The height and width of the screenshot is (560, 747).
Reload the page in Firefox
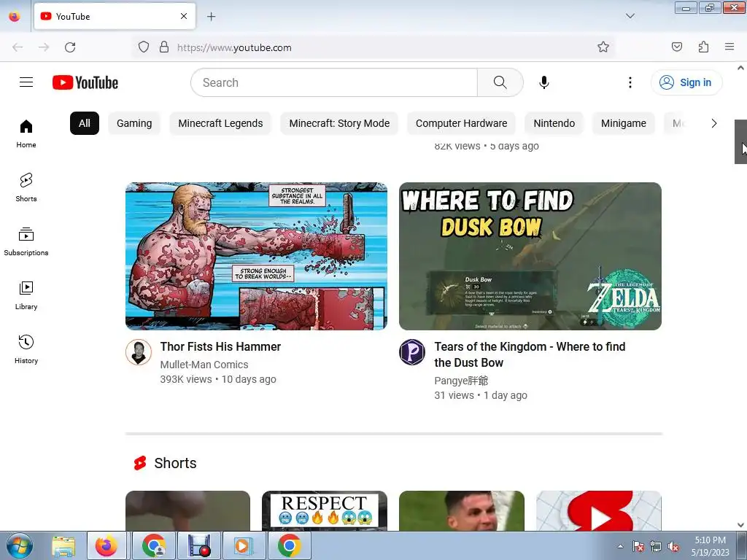tap(70, 47)
